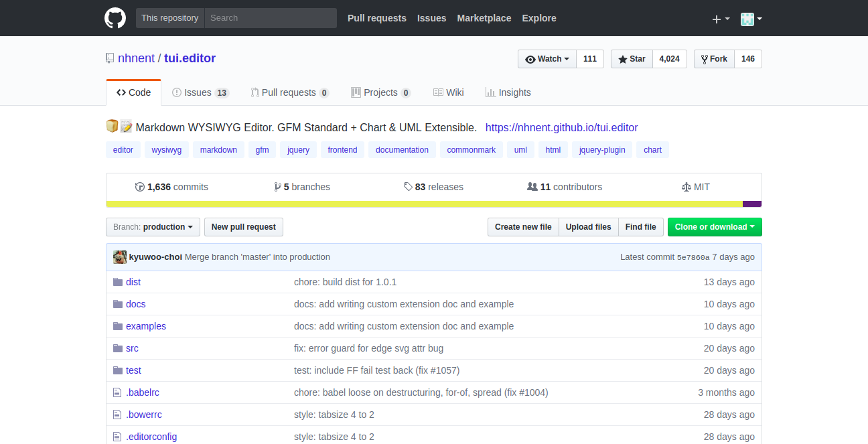Click the .editorconfig file icon
Viewport: 868px width, 444px height.
(117, 437)
